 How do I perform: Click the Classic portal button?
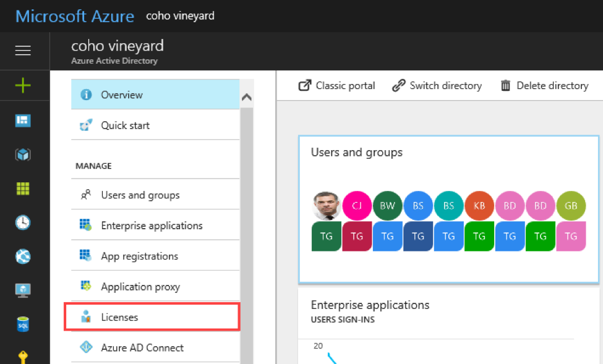tap(337, 85)
